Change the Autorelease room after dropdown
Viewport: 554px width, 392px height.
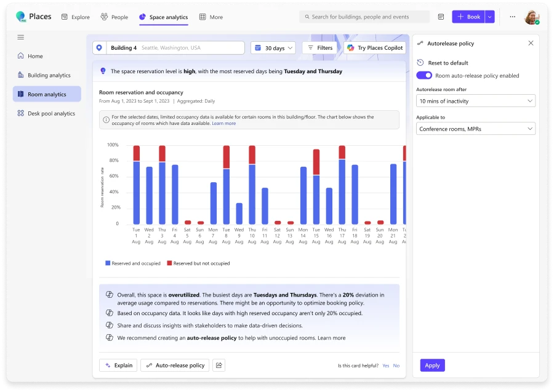click(475, 100)
